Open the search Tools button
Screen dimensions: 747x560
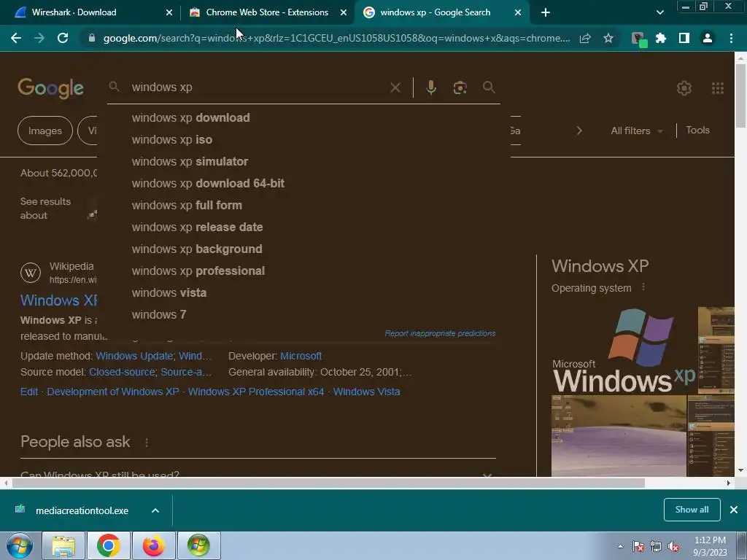pos(697,130)
